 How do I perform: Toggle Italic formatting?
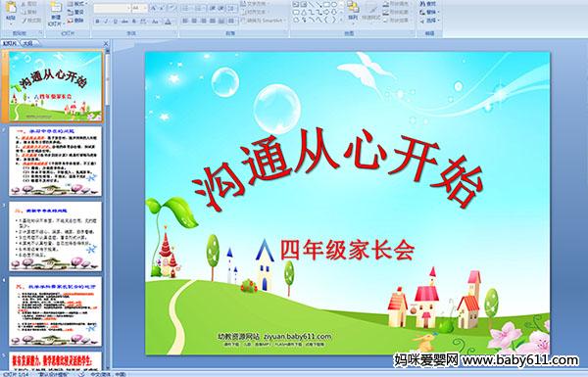(106, 22)
